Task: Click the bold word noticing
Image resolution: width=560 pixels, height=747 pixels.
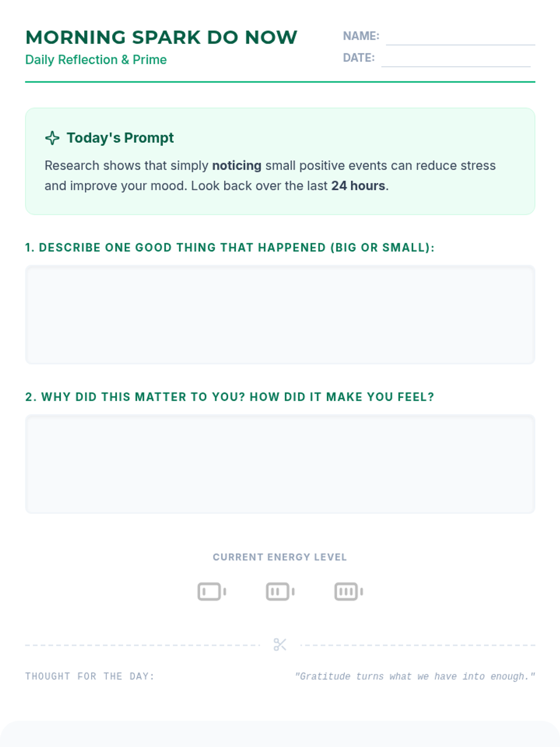Action: tap(237, 165)
